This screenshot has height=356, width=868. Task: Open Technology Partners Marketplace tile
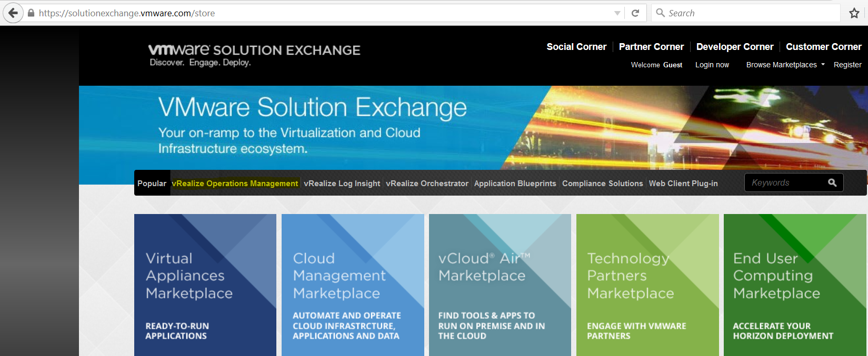(x=647, y=285)
